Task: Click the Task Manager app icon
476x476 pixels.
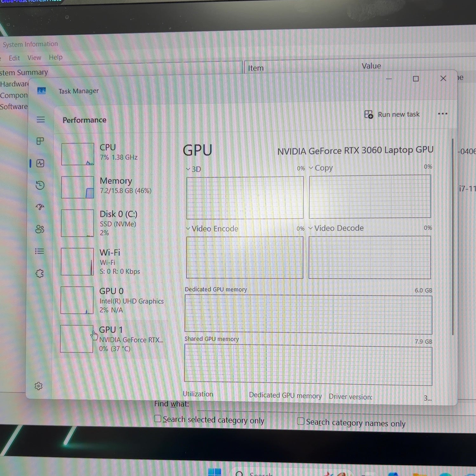Action: (42, 91)
